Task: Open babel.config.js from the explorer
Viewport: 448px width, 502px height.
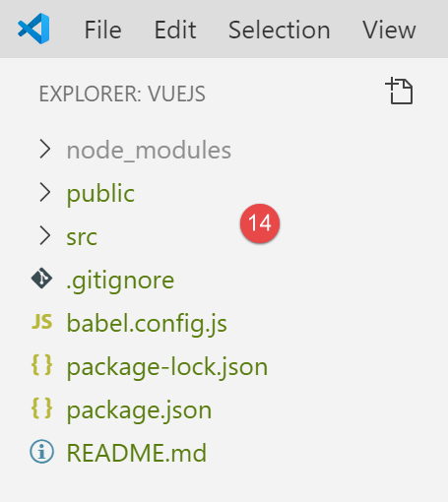Action: point(147,324)
